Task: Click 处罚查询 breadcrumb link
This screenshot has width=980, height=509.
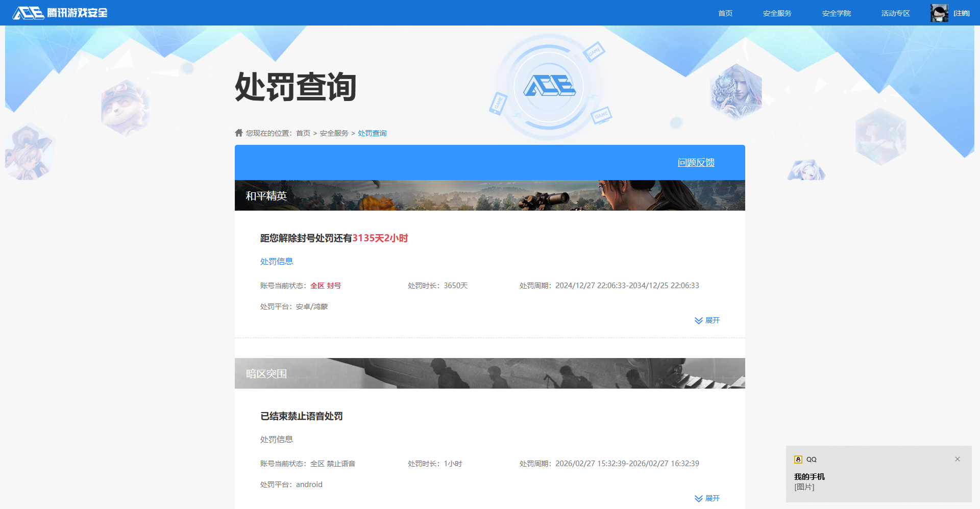Action: click(372, 133)
